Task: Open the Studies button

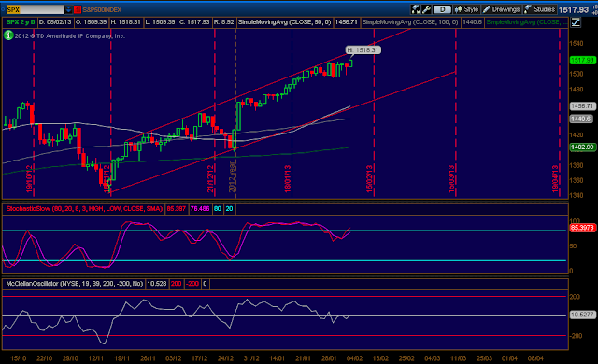Action: pos(540,9)
